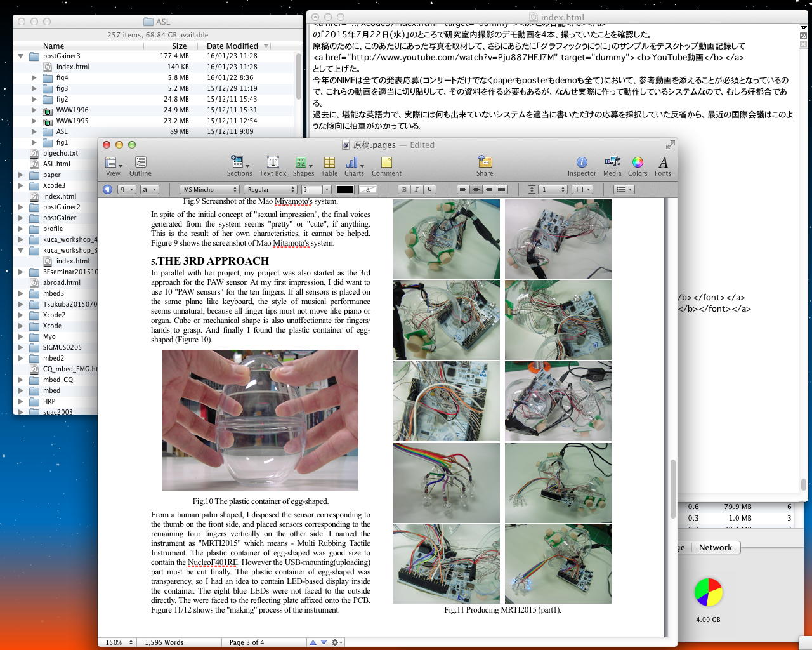Insert a Text Box from toolbar
This screenshot has width=812, height=650.
click(273, 166)
